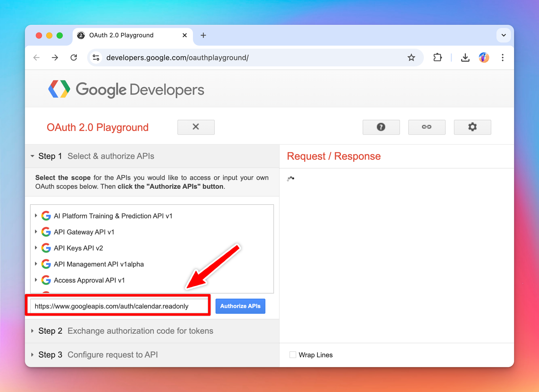Reload the OAuth Playground page

click(74, 58)
